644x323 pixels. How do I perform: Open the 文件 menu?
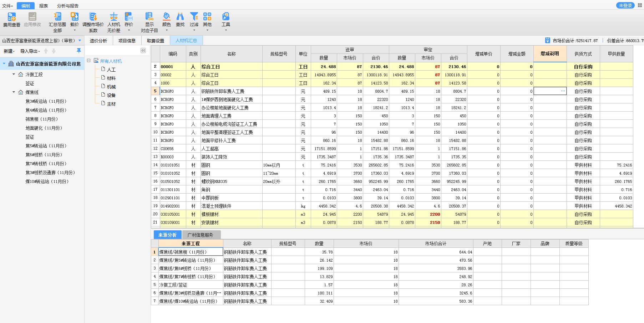pos(7,6)
